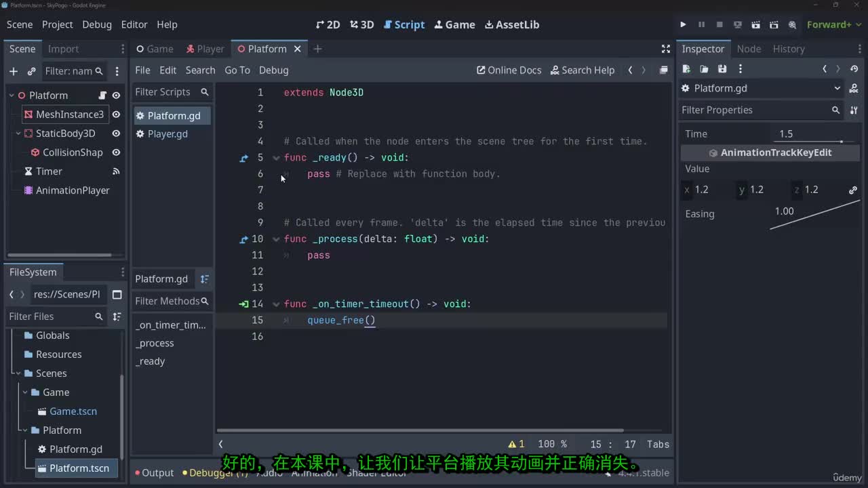The image size is (868, 488).
Task: Click the Filter Files input field
Action: [x=56, y=317]
